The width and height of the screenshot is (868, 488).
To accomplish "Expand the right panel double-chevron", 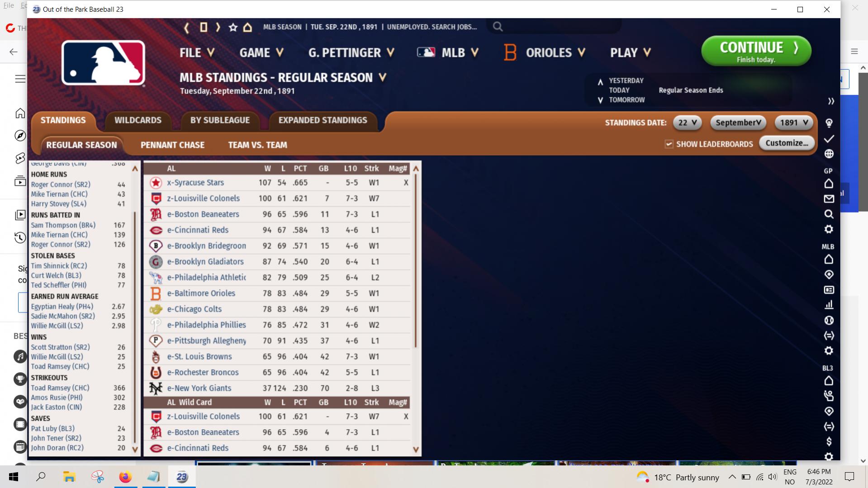I will click(x=830, y=101).
